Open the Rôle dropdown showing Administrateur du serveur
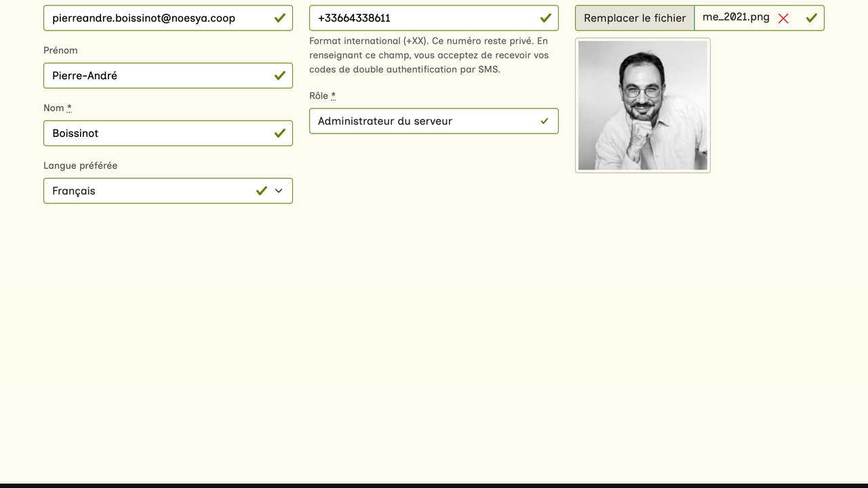This screenshot has height=488, width=868. tap(420, 121)
